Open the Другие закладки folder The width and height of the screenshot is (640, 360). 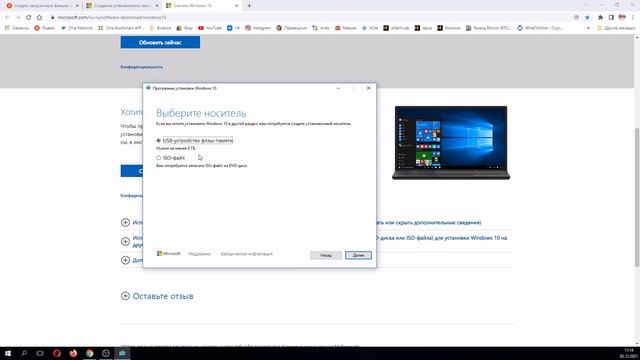[616, 28]
